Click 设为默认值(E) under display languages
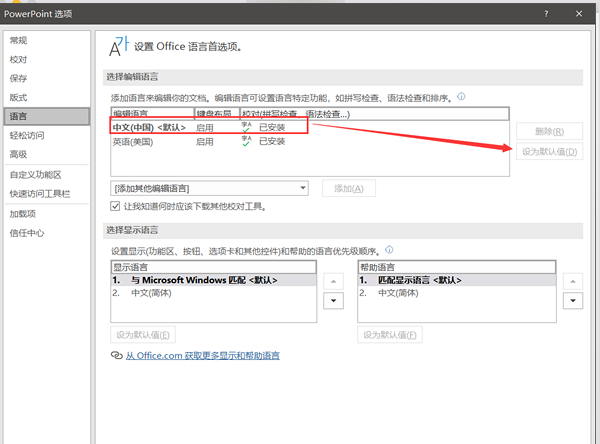 pos(143,335)
